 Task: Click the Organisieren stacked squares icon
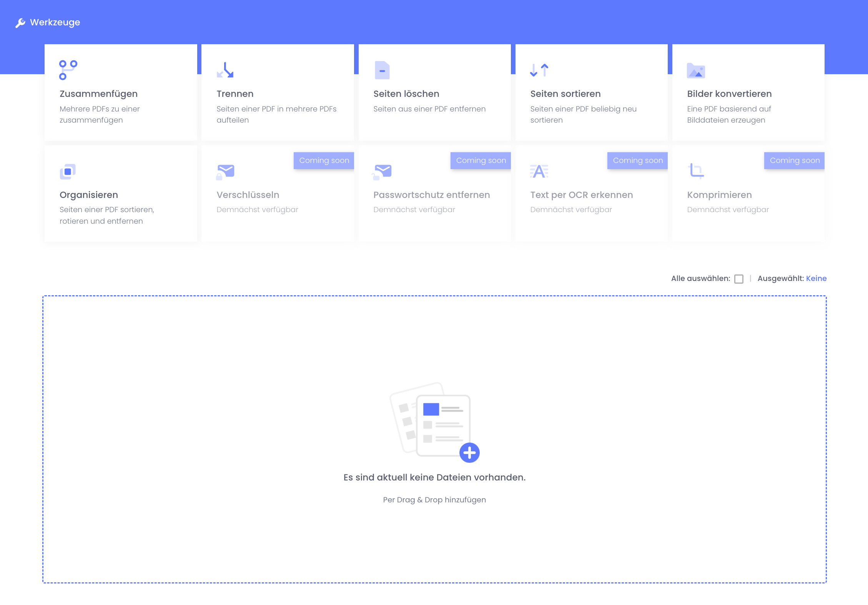(68, 171)
